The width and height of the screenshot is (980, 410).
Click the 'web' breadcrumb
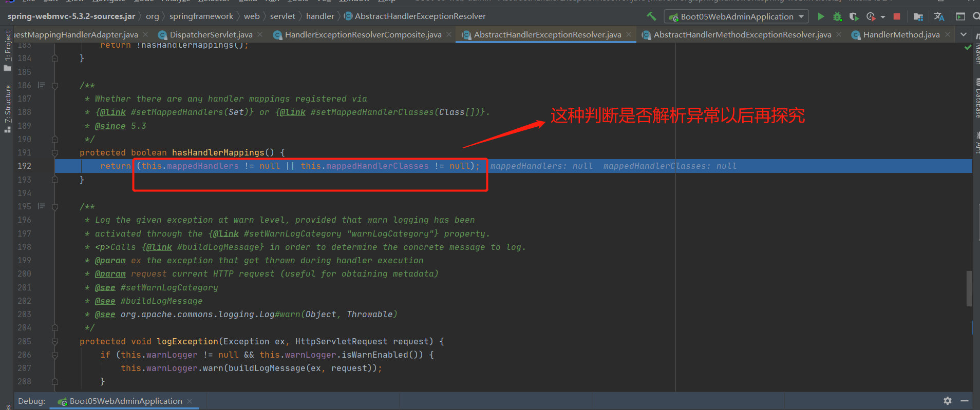252,16
